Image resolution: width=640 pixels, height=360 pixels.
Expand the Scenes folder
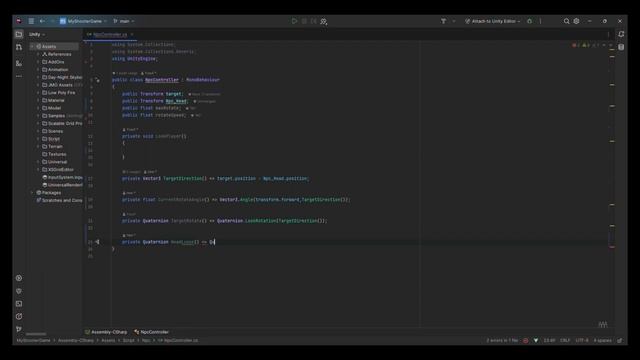pyautogui.click(x=38, y=131)
